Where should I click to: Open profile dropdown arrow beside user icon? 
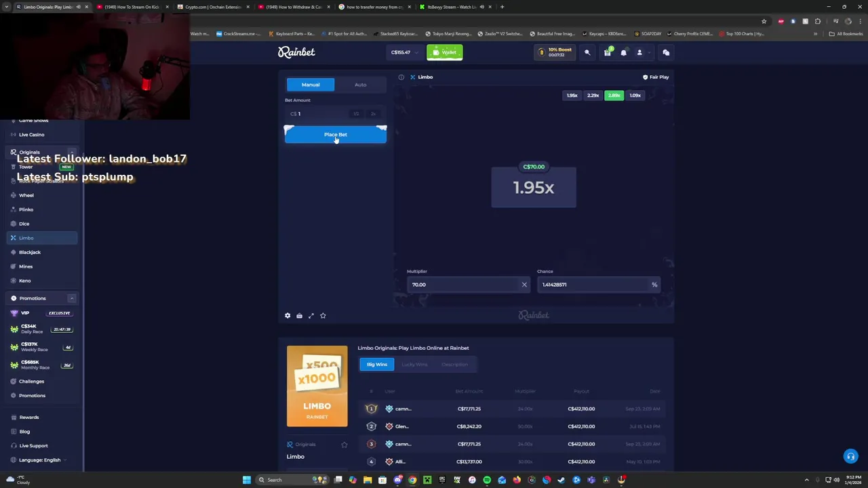[x=648, y=52]
